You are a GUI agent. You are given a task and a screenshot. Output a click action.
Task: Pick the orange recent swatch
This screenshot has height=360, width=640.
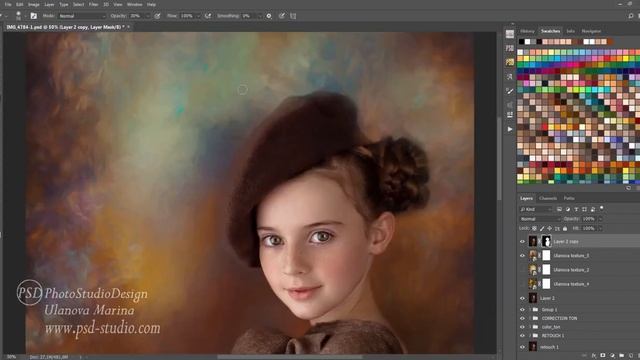[x=610, y=42]
